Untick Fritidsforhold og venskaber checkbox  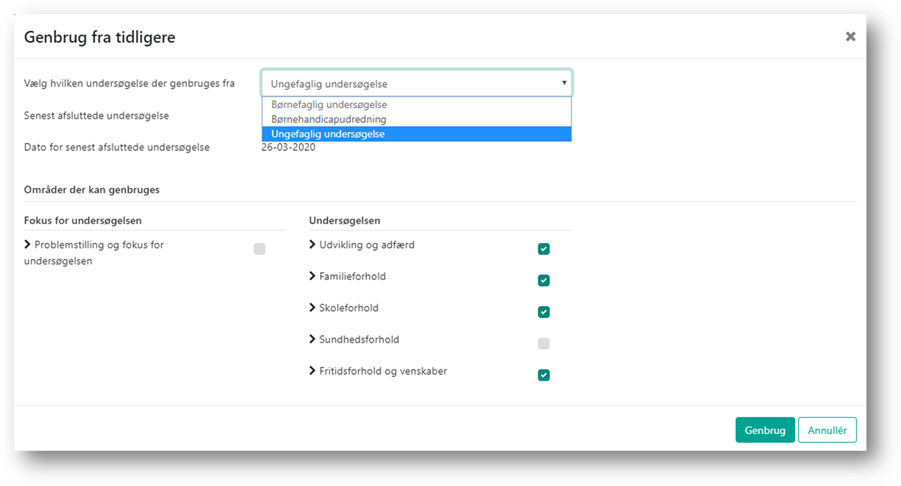click(544, 376)
